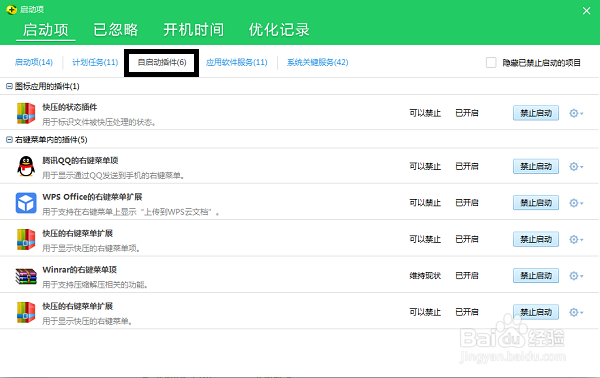Open the gear menu in the 用于显示快压的右键菜单。 row
The height and width of the screenshot is (378, 600).
[576, 312]
